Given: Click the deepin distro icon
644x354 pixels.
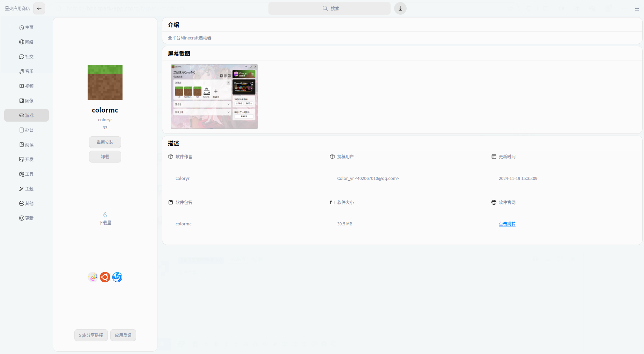Looking at the screenshot, I should coord(117,277).
